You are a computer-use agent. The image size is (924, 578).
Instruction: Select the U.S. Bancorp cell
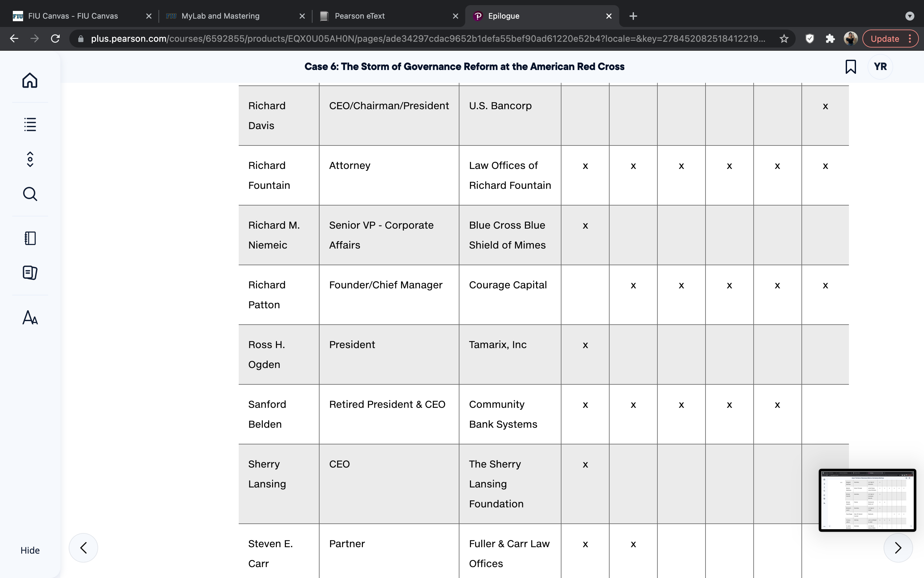tap(510, 116)
